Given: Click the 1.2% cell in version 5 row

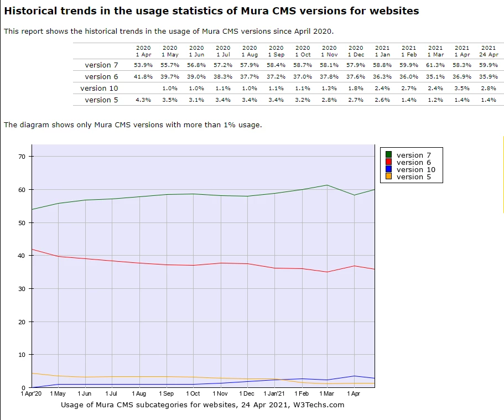Looking at the screenshot, I should (435, 100).
